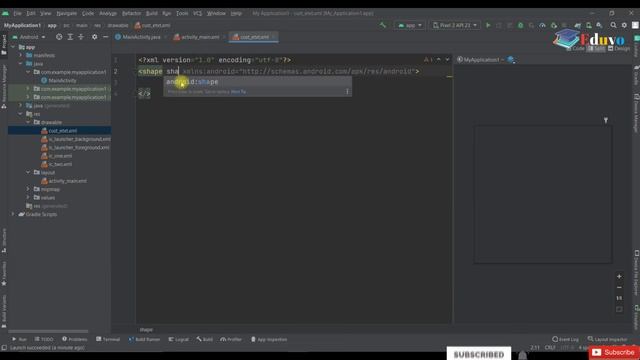Open the Pixel 2 API device dropdown

tap(454, 25)
